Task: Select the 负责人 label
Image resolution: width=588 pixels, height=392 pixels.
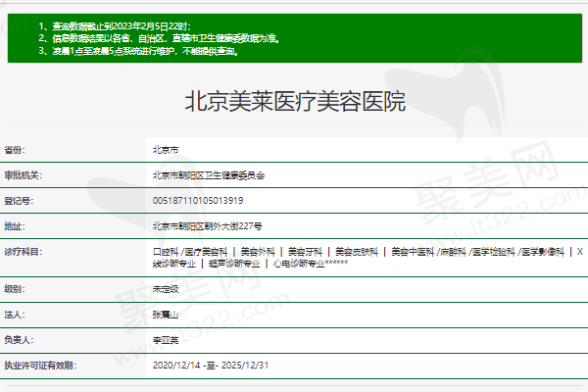Action: click(x=19, y=340)
